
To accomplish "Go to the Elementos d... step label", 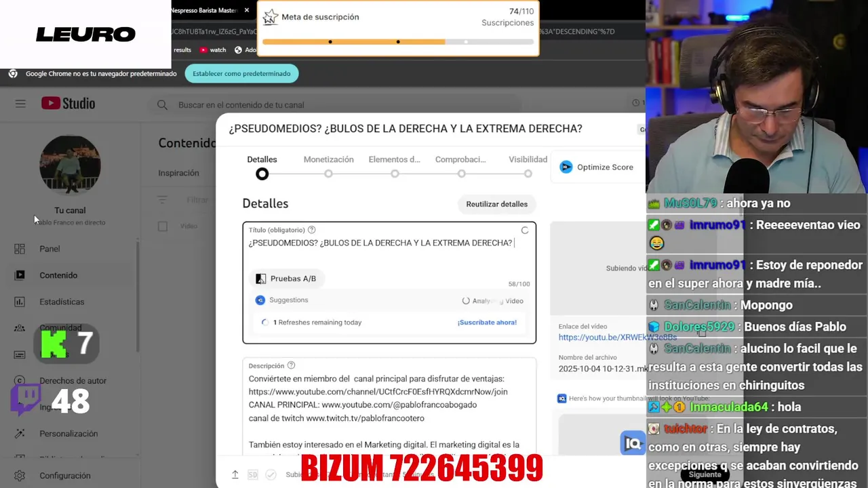I will point(395,159).
